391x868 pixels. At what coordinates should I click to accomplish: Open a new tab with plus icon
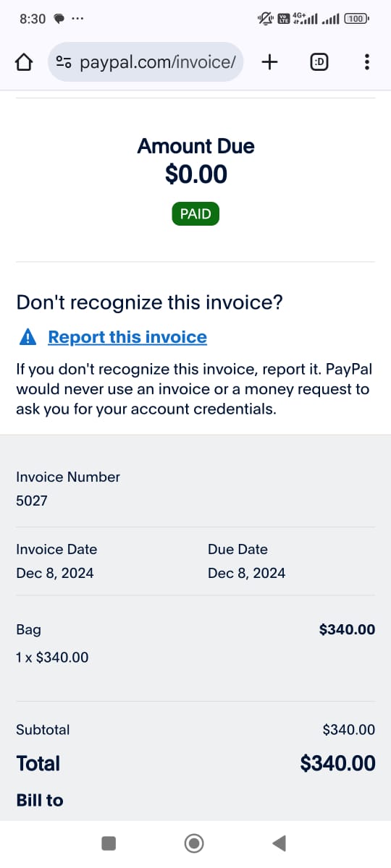(x=269, y=62)
